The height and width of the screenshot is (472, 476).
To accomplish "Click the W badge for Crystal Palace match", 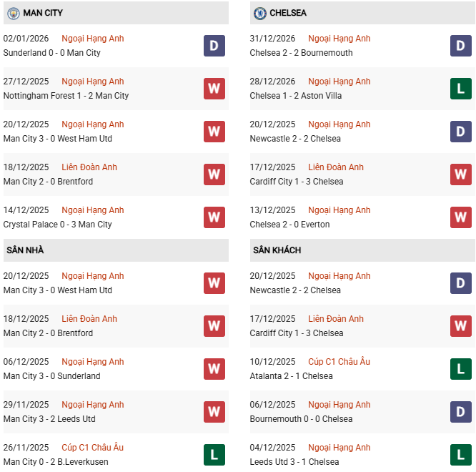I will point(214,217).
